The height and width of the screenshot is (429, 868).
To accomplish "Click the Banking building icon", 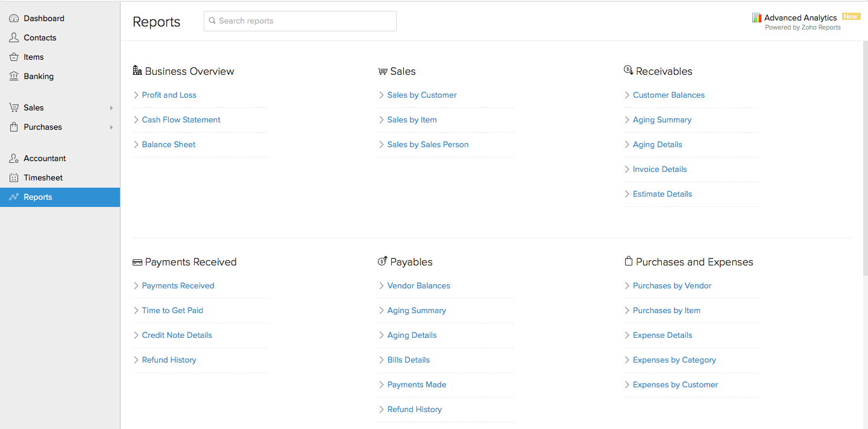I will click(x=14, y=77).
